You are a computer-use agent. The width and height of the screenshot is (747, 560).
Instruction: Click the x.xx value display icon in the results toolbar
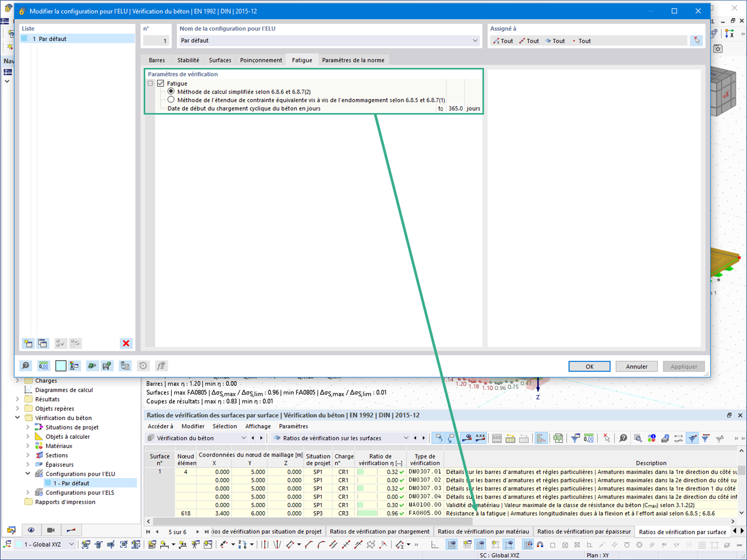pyautogui.click(x=480, y=438)
